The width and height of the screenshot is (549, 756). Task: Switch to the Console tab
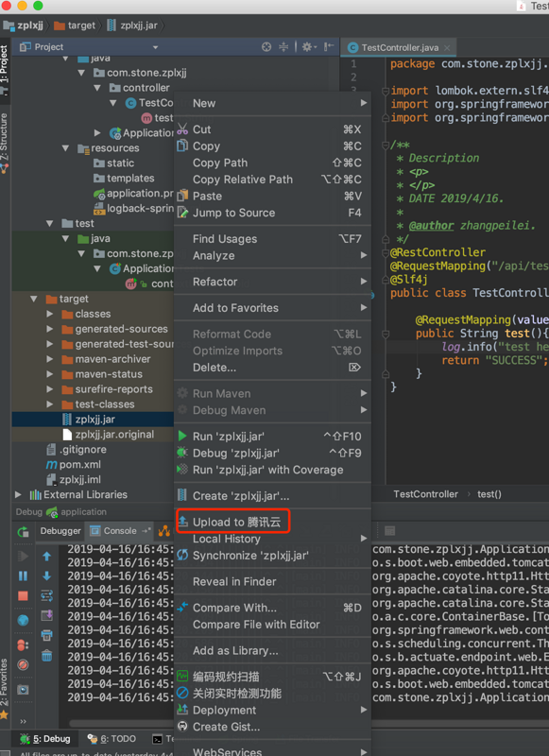121,531
